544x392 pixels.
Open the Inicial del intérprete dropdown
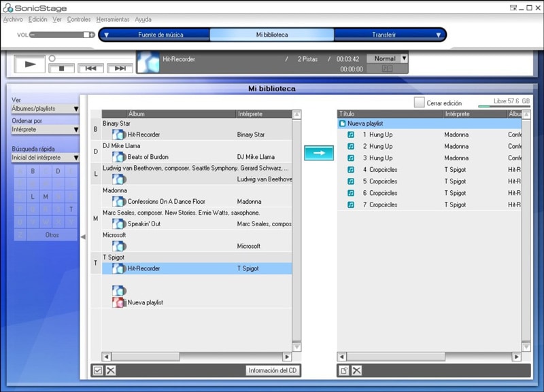coord(45,158)
